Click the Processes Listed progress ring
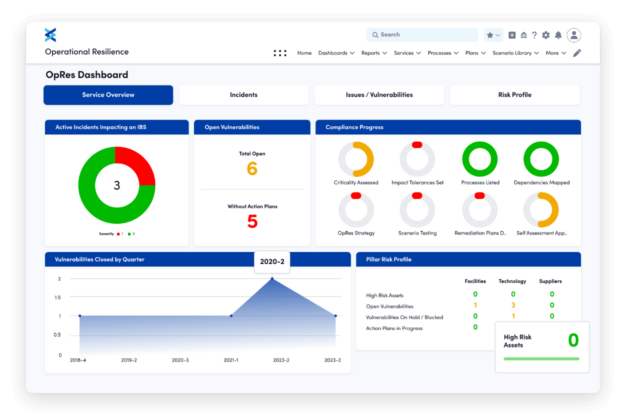The height and width of the screenshot is (417, 626). point(479,159)
